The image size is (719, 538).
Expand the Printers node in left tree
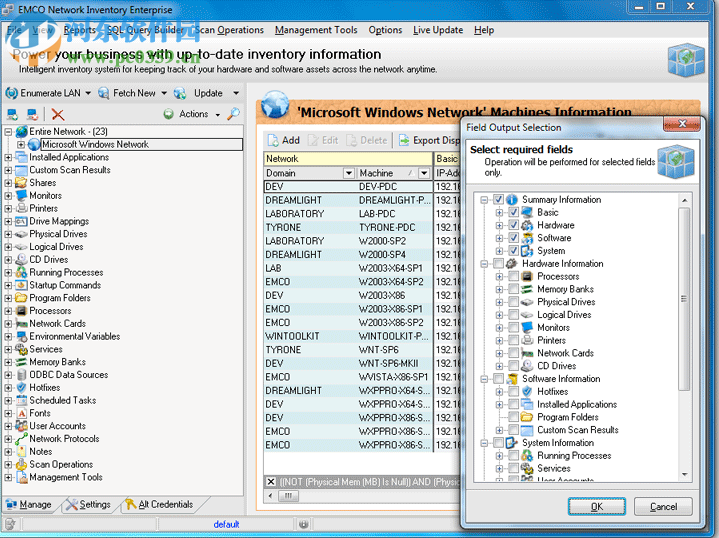point(8,209)
